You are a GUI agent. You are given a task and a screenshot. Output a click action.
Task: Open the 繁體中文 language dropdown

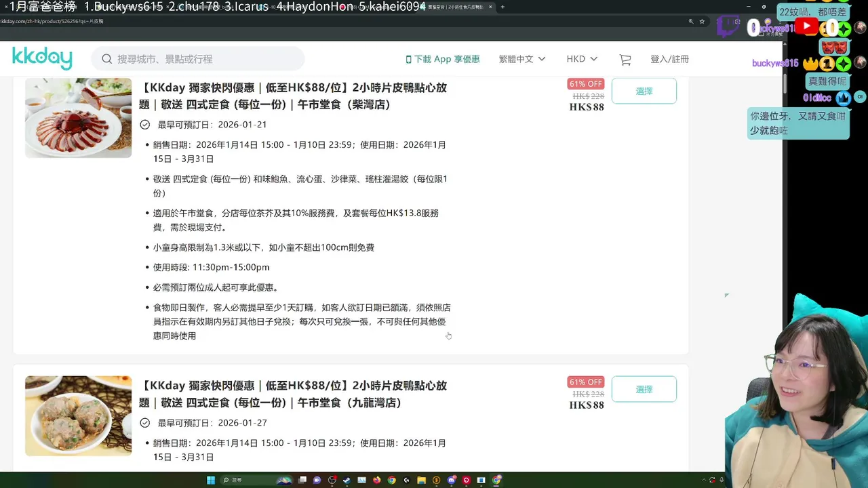click(x=522, y=60)
